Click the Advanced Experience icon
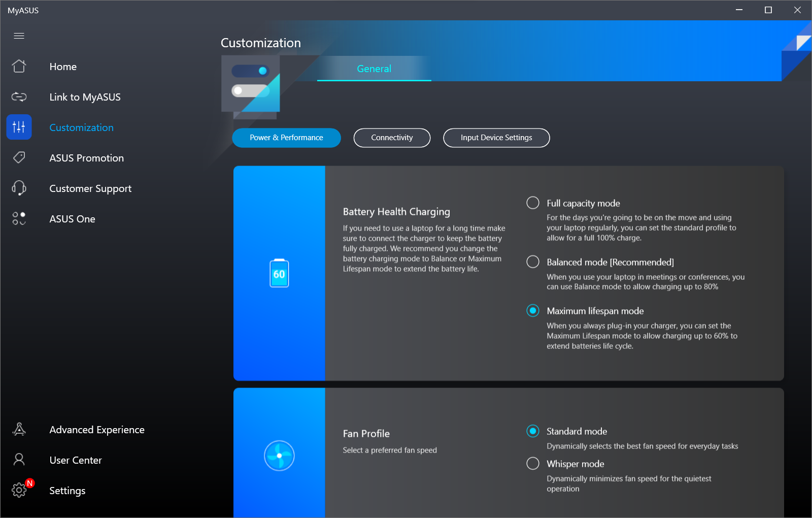The width and height of the screenshot is (812, 518). click(19, 430)
